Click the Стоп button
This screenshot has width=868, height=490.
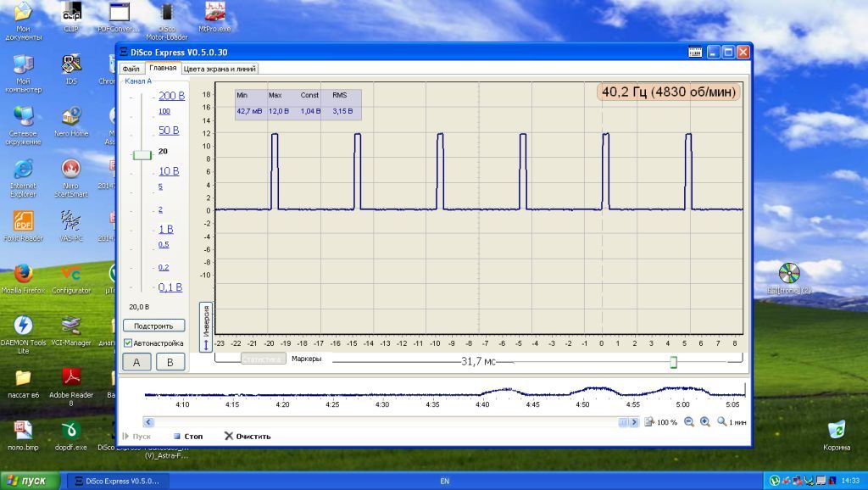coord(188,437)
